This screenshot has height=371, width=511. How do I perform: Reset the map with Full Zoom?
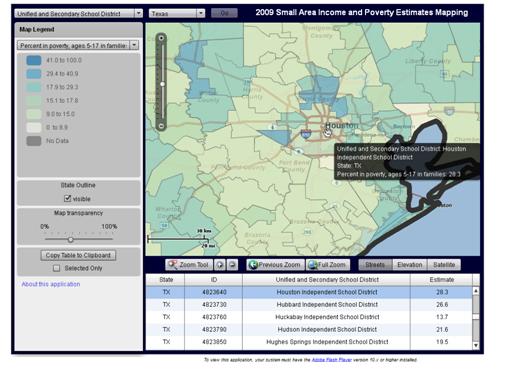[328, 265]
